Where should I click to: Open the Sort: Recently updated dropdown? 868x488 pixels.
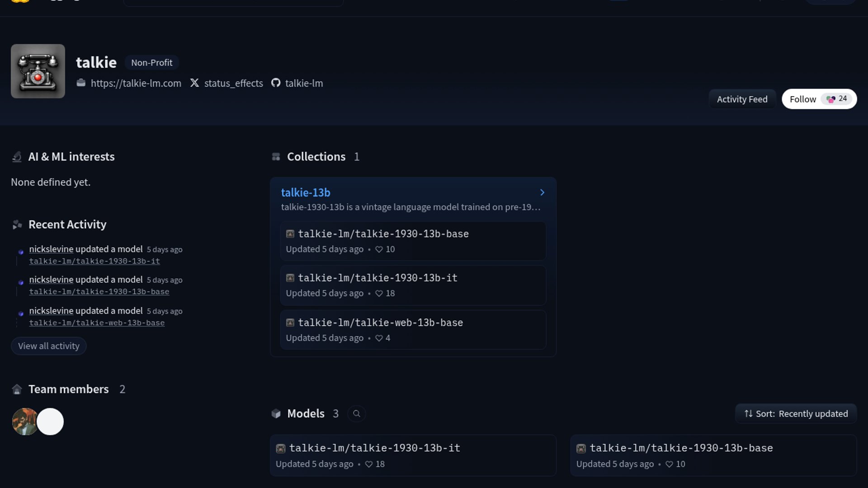click(x=796, y=413)
